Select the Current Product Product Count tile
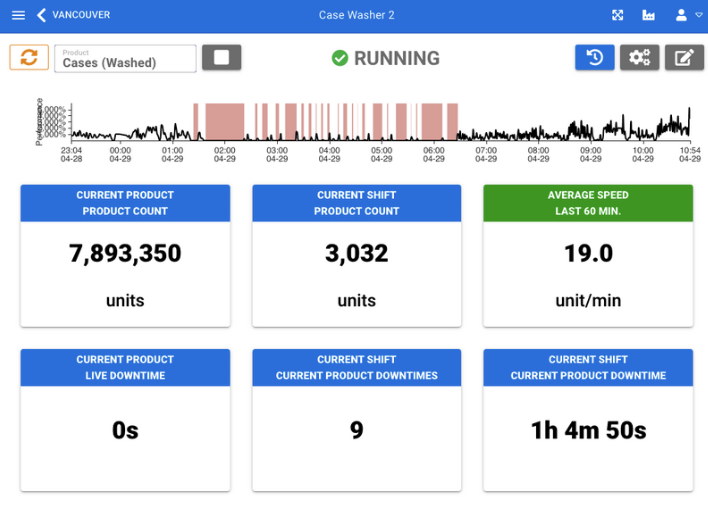Viewport: 708px width, 532px height. [125, 255]
